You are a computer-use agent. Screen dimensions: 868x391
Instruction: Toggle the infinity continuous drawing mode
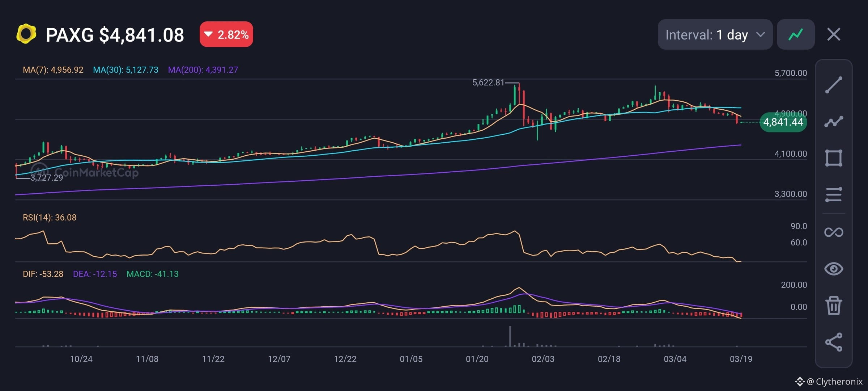coord(834,232)
